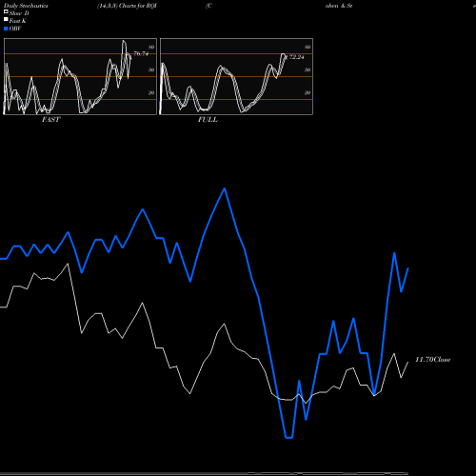The image size is (476, 476).
Task: Click the 50 axis label in FAST chart
Action: (x=151, y=69)
